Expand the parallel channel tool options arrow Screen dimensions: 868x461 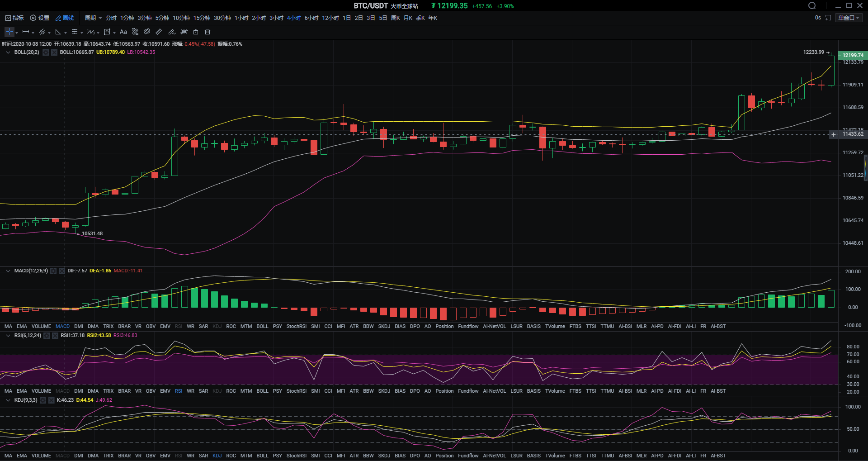tap(49, 33)
